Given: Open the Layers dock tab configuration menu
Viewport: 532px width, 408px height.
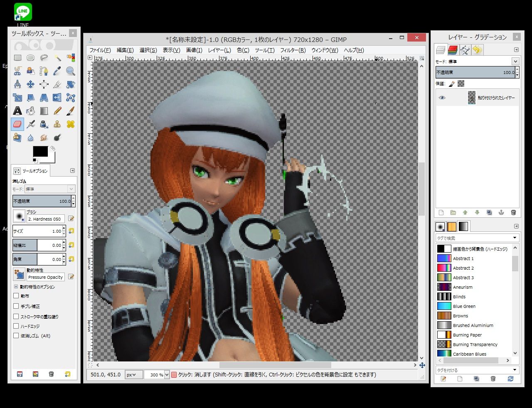Looking at the screenshot, I should [x=516, y=50].
